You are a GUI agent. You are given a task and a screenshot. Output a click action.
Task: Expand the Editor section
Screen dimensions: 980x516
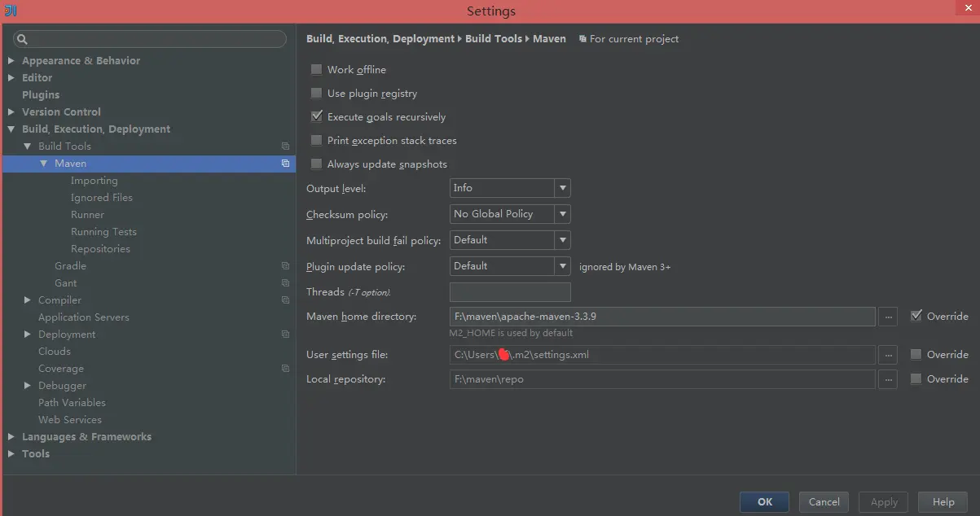click(x=11, y=78)
